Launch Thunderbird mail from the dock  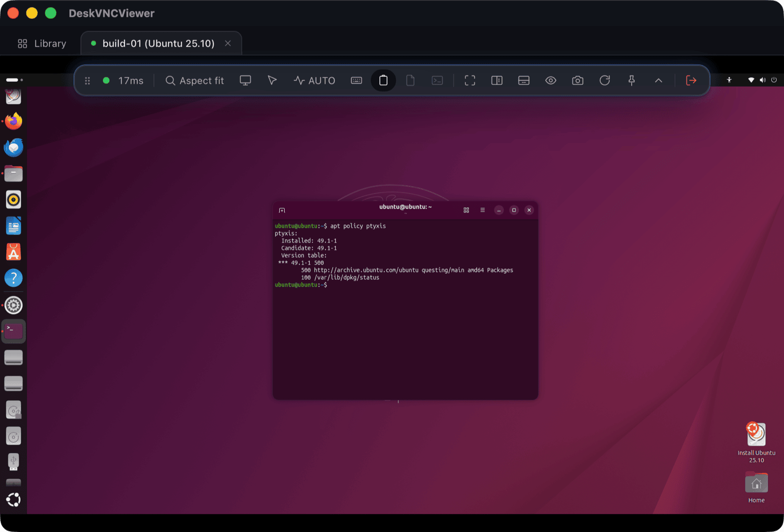pos(14,147)
